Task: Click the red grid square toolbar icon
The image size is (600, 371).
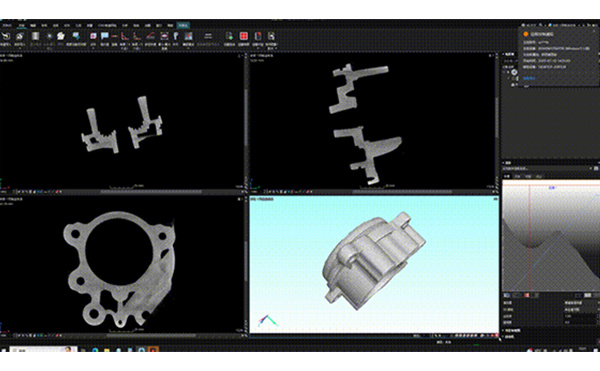Action: tap(243, 36)
